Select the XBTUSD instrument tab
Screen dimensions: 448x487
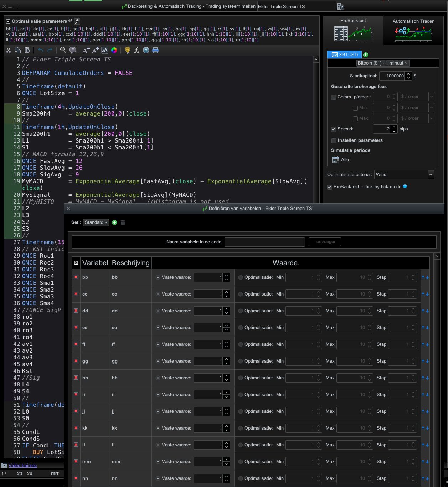344,55
